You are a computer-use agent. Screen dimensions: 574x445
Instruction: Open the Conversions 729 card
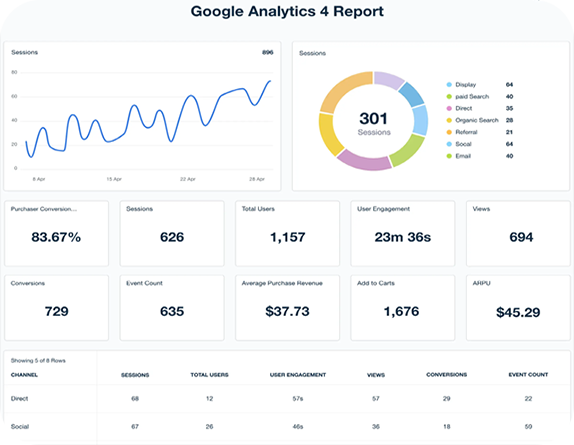[56, 308]
